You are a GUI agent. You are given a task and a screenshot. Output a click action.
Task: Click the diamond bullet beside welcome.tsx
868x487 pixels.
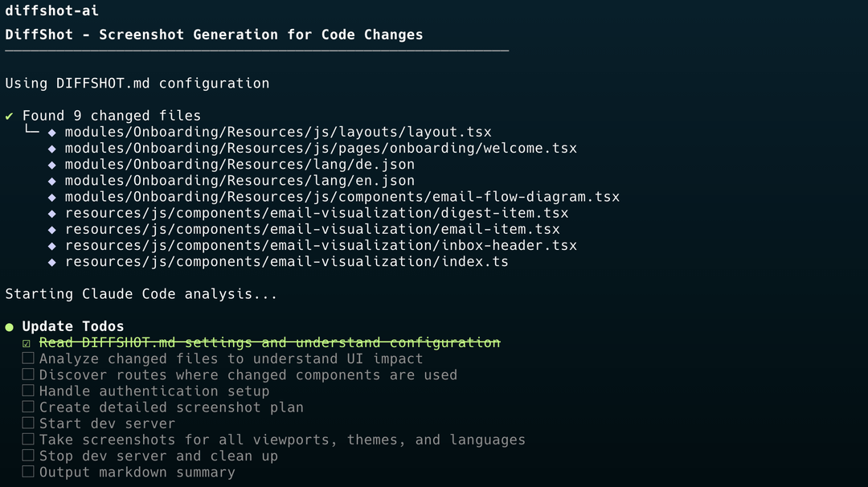pos(52,149)
